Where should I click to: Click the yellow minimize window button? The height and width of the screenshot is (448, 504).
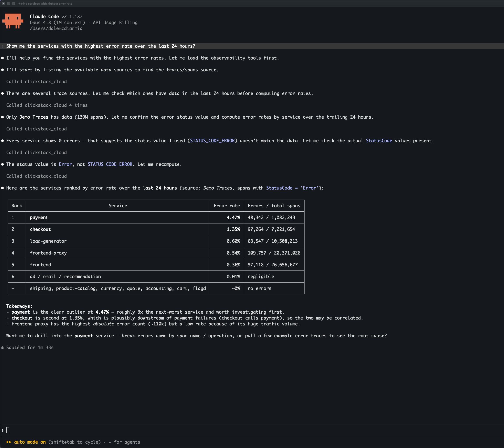click(8, 4)
